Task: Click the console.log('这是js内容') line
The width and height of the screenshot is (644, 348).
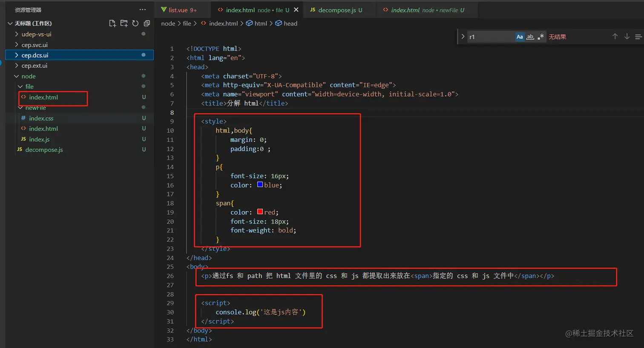Action: click(x=261, y=312)
